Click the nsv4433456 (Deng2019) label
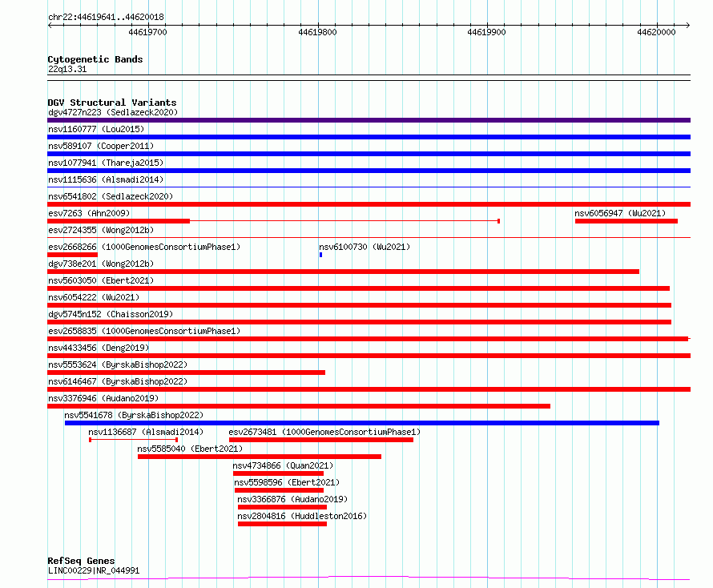 coord(99,348)
